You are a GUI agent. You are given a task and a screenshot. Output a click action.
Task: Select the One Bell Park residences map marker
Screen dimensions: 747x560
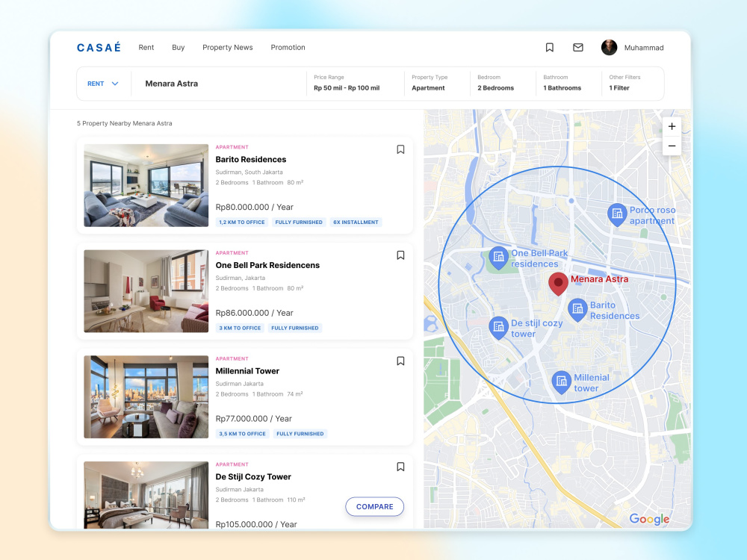click(x=499, y=258)
